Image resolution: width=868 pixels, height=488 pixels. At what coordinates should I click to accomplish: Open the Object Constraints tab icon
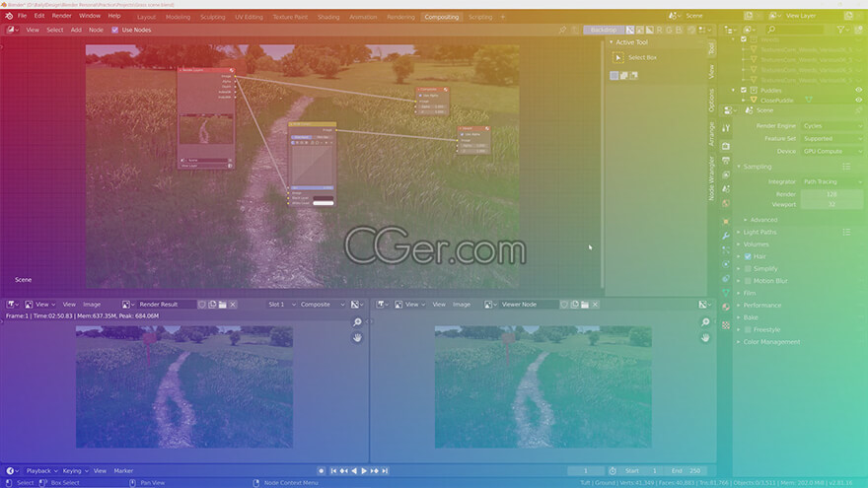point(726,278)
